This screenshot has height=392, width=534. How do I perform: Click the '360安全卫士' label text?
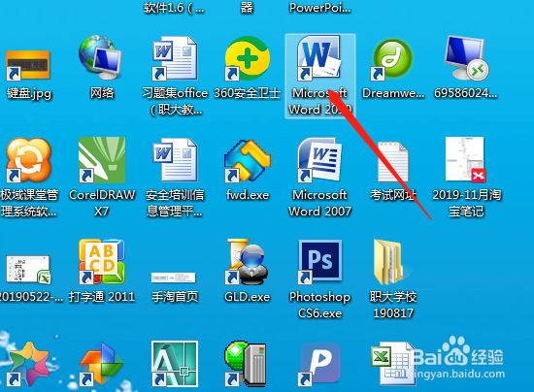click(248, 93)
